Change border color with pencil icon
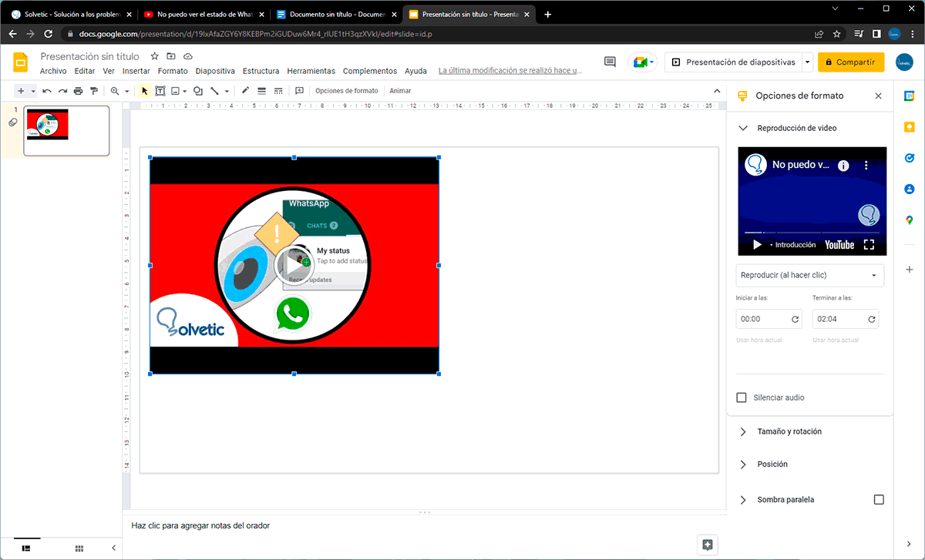This screenshot has height=560, width=925. pyautogui.click(x=246, y=91)
